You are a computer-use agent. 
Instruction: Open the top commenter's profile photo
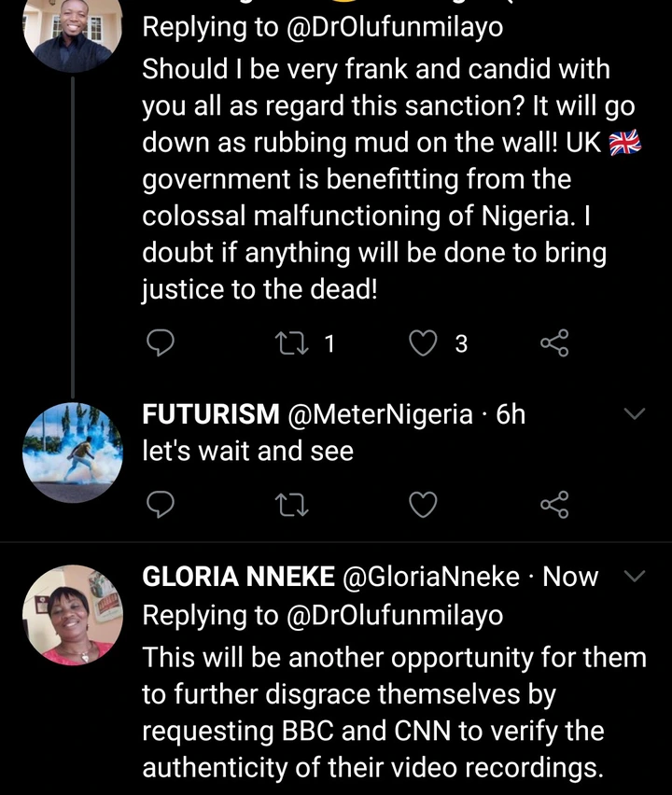(x=72, y=33)
